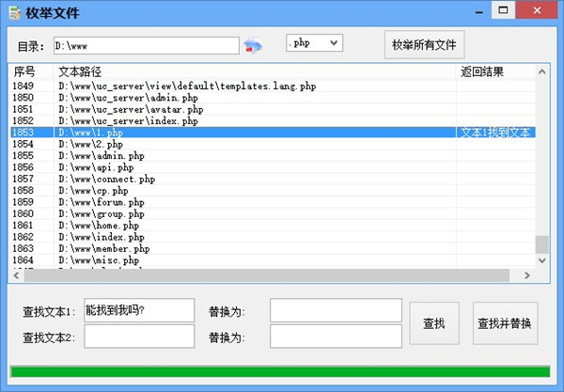Open the .php file extension dropdown
Viewport: 564px width, 392px height.
point(314,43)
